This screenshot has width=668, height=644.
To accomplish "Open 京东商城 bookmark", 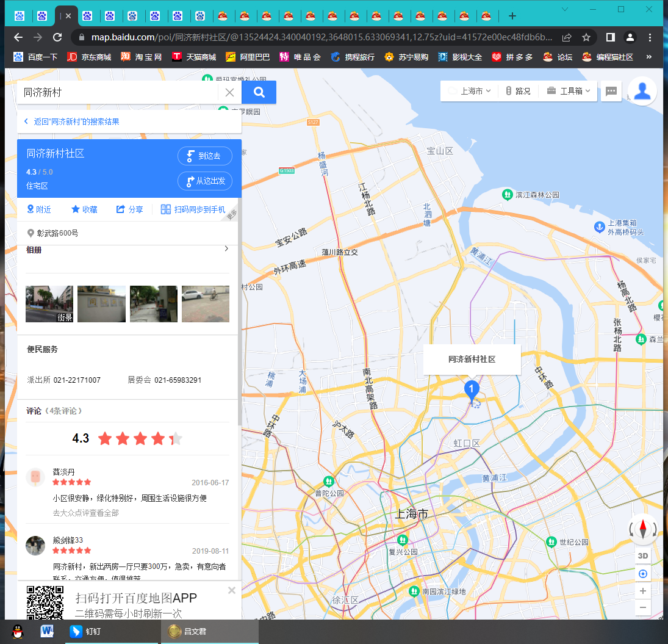I will tap(89, 57).
